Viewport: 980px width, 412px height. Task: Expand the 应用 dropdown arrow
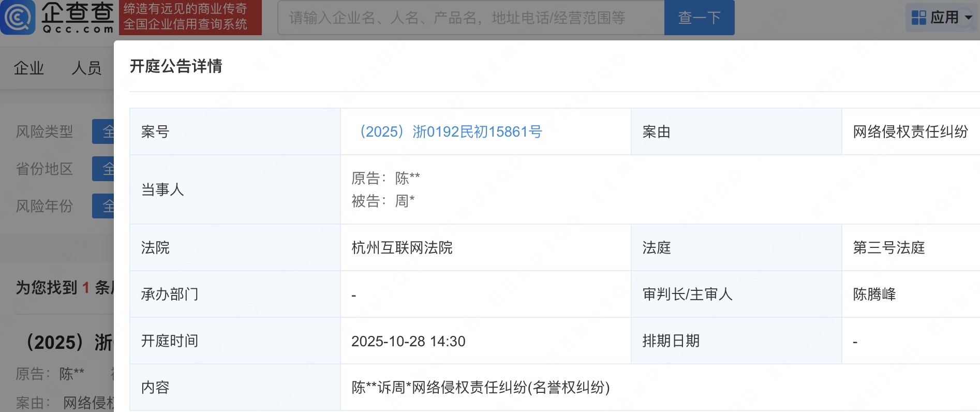coord(969,18)
